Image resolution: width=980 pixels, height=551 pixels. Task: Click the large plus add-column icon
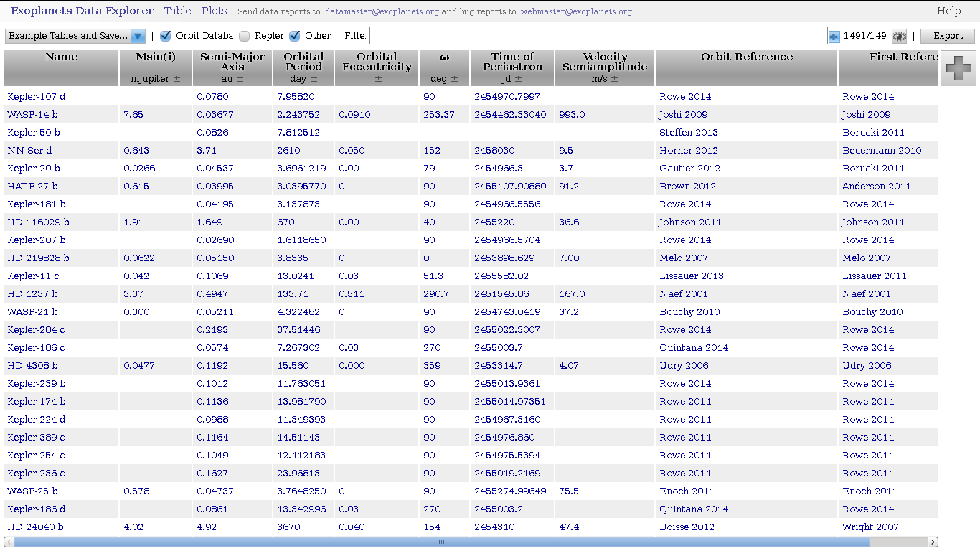[958, 69]
